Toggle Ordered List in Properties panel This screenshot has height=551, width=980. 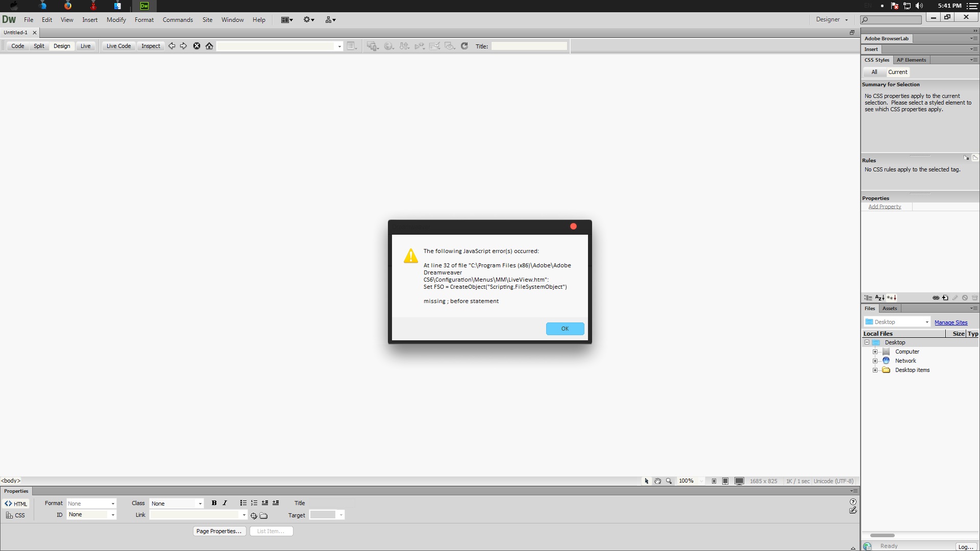point(254,503)
